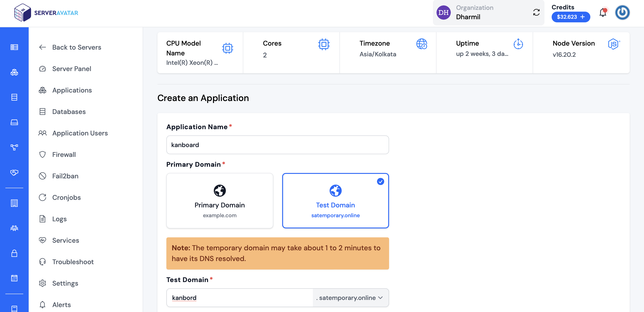
Task: Click the building grid icon in blue sidebar
Action: 14,203
